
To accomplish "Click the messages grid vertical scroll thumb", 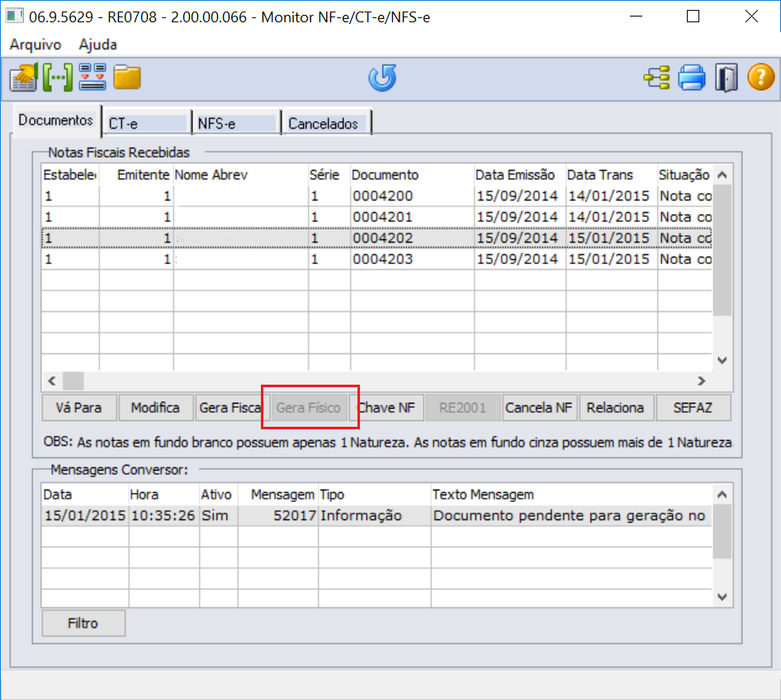I will pyautogui.click(x=722, y=532).
